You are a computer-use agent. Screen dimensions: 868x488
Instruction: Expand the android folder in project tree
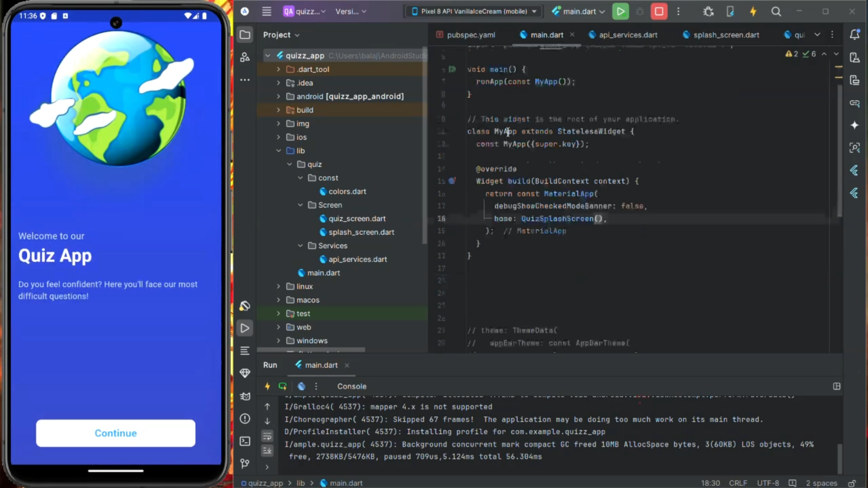coord(279,96)
